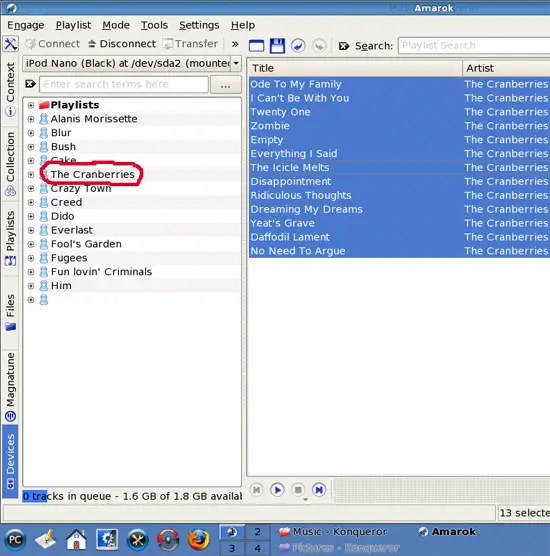Select Fool's Garden artist in tree
Image resolution: width=550 pixels, height=556 pixels.
pos(86,244)
